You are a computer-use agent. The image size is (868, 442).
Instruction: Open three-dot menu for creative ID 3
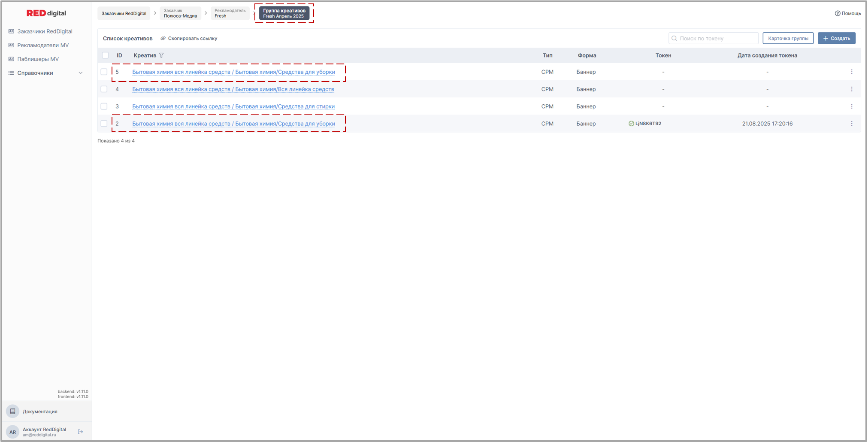click(852, 106)
